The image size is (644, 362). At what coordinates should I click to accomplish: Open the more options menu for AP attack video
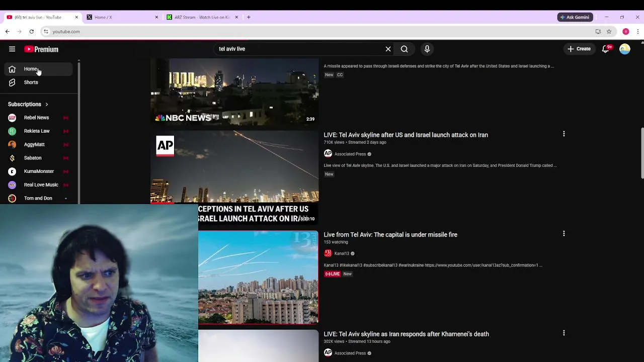click(x=563, y=134)
